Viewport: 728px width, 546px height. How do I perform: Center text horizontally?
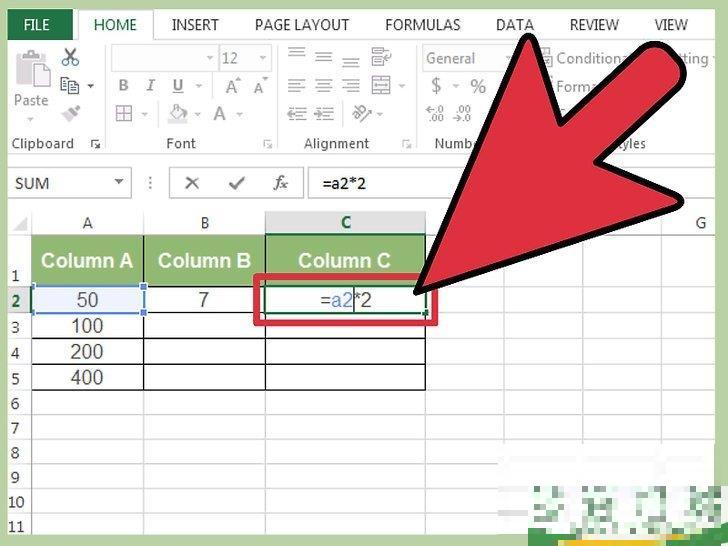click(324, 85)
